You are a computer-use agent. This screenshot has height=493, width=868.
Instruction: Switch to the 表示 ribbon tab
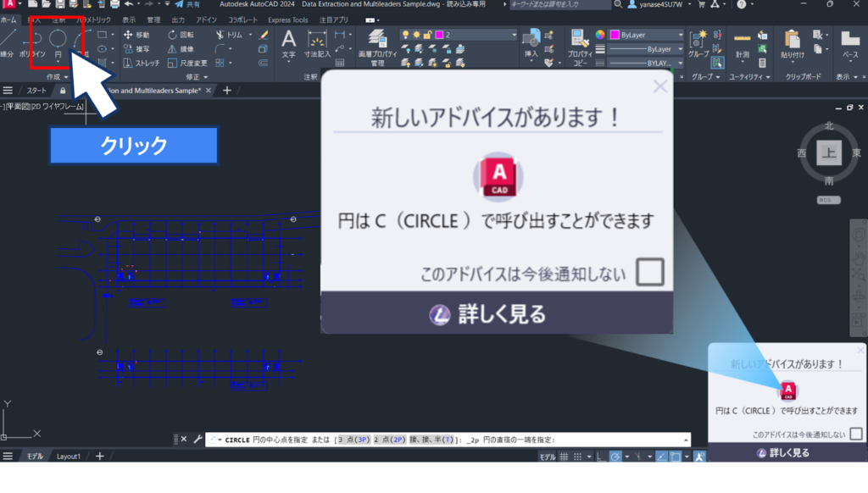tap(129, 20)
